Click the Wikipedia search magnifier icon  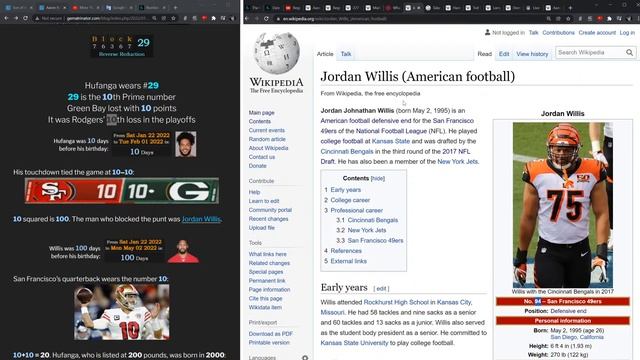point(629,52)
